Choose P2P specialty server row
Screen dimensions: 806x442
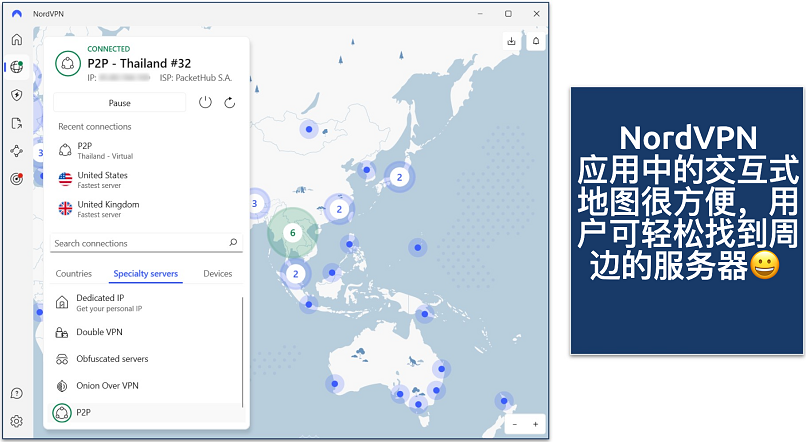tap(145, 412)
